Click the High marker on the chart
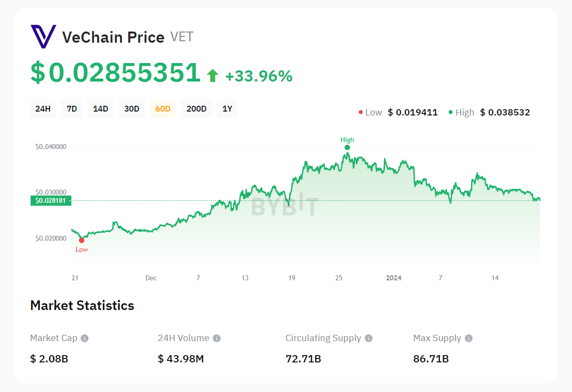 click(x=348, y=147)
